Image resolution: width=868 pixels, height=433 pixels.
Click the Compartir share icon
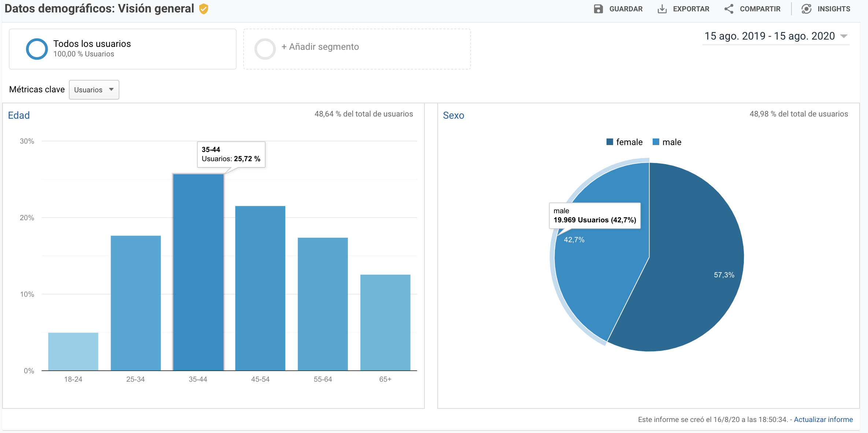[x=729, y=9]
